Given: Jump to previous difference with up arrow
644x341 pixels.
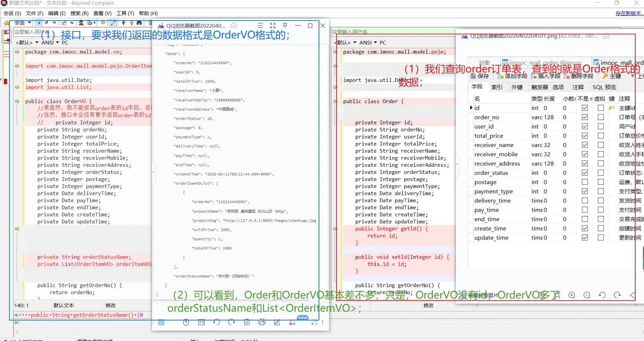Looking at the screenshot, I should click(131, 23).
